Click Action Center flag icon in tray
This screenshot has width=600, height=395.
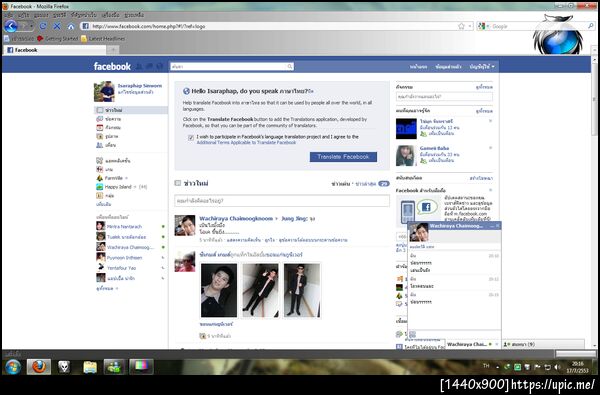coord(537,367)
